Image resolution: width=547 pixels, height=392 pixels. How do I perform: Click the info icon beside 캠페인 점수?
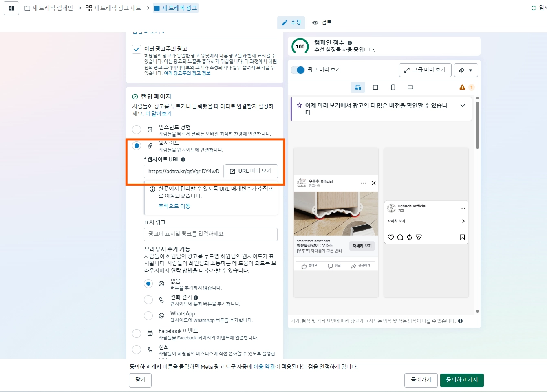(350, 43)
